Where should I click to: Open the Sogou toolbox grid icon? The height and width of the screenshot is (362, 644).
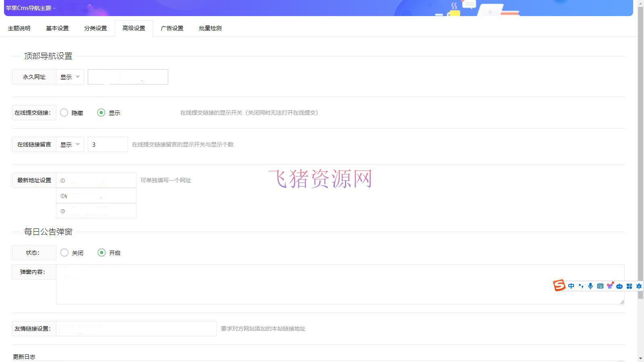(629, 286)
